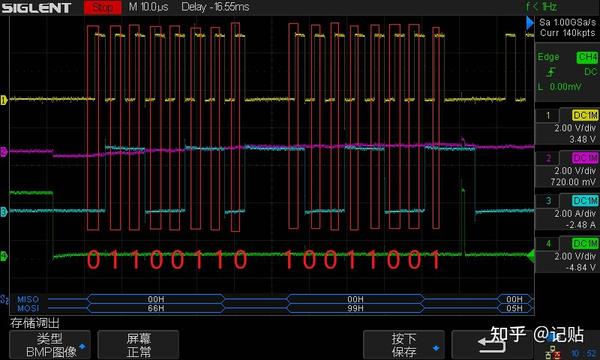
Task: Click the channel 3 cyan ground marker
Action: (x=4, y=212)
